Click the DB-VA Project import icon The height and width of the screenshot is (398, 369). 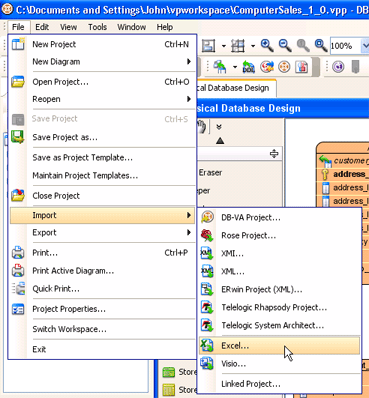point(207,217)
